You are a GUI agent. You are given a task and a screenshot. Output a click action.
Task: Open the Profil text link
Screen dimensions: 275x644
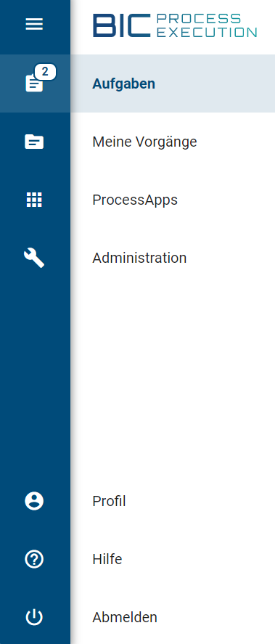click(x=109, y=501)
